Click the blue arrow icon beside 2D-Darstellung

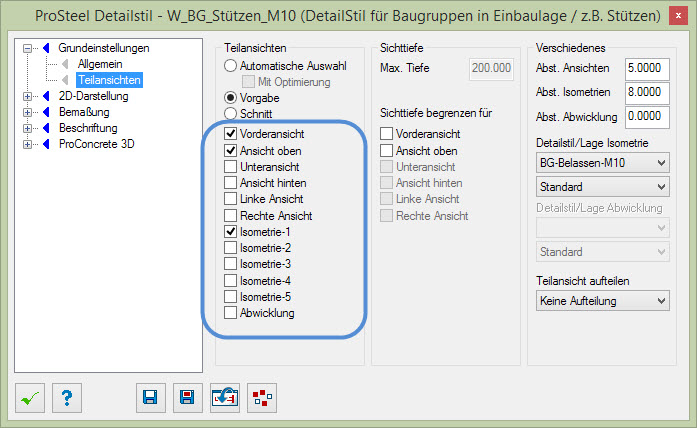46,96
